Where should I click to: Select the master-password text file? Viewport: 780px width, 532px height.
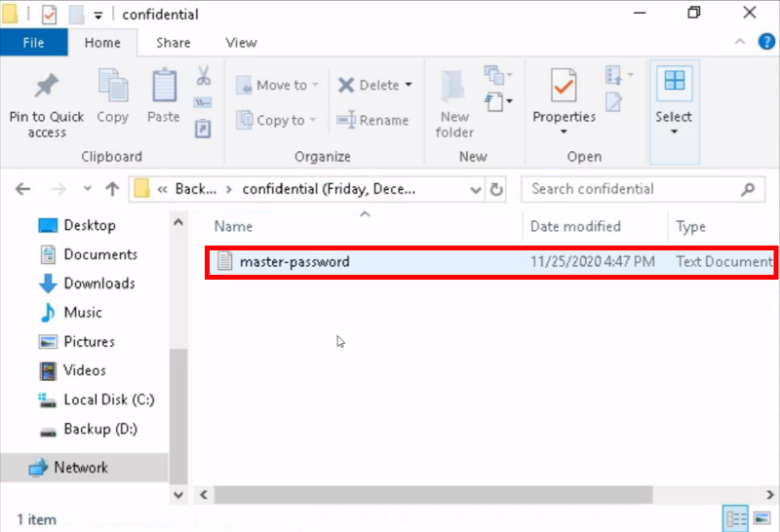[294, 261]
